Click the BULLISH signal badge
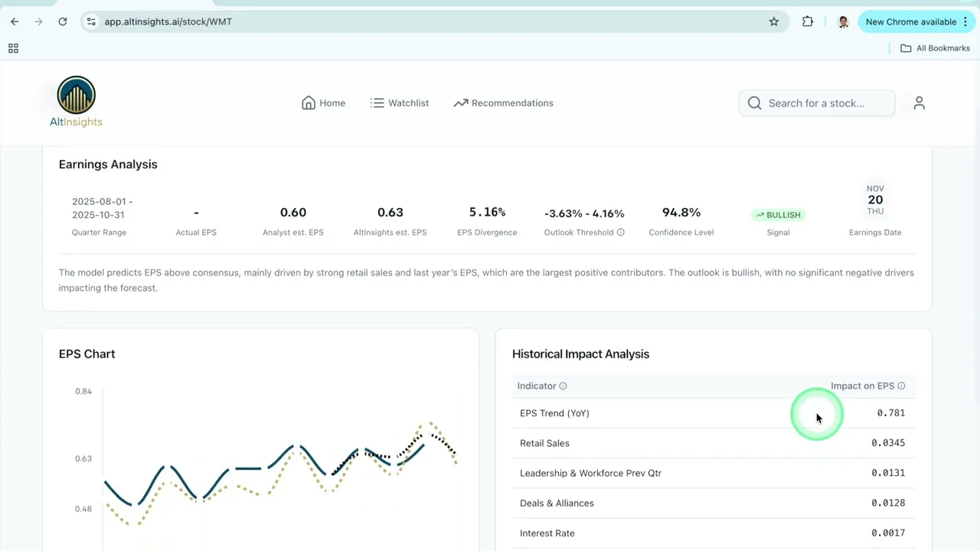The width and height of the screenshot is (980, 551). (778, 215)
